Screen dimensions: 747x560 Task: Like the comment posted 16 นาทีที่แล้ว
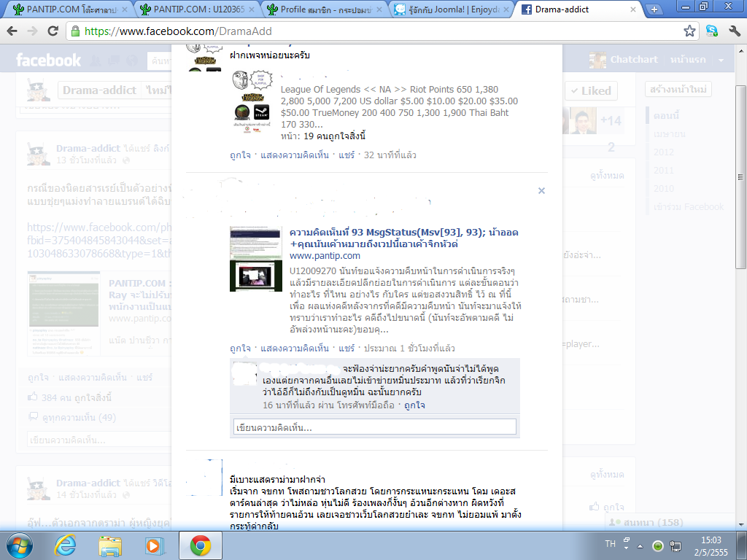click(414, 405)
